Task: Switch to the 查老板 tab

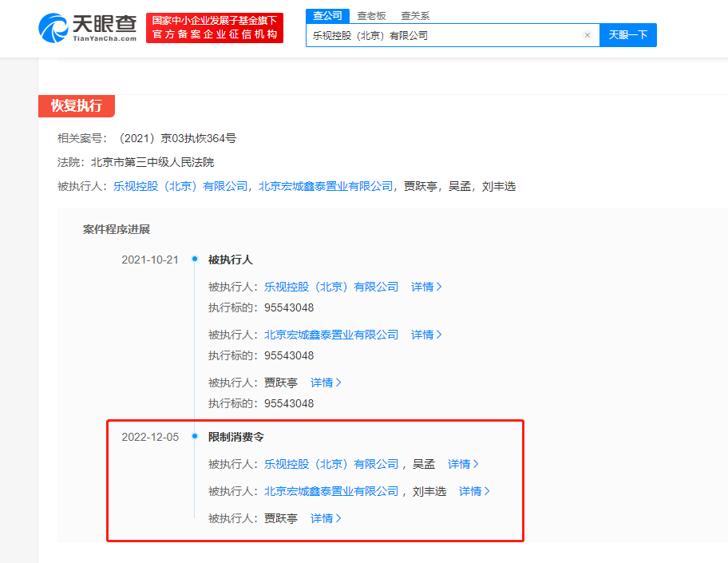Action: 371,16
